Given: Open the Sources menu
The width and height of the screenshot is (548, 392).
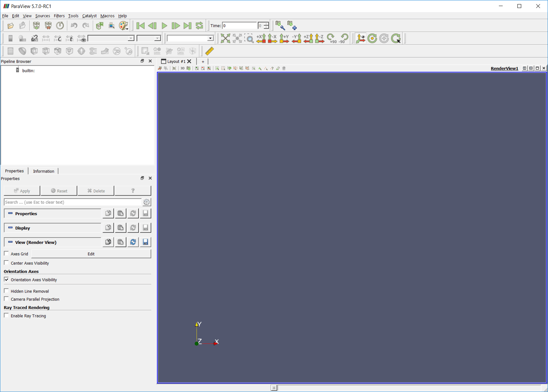Looking at the screenshot, I should (x=43, y=16).
